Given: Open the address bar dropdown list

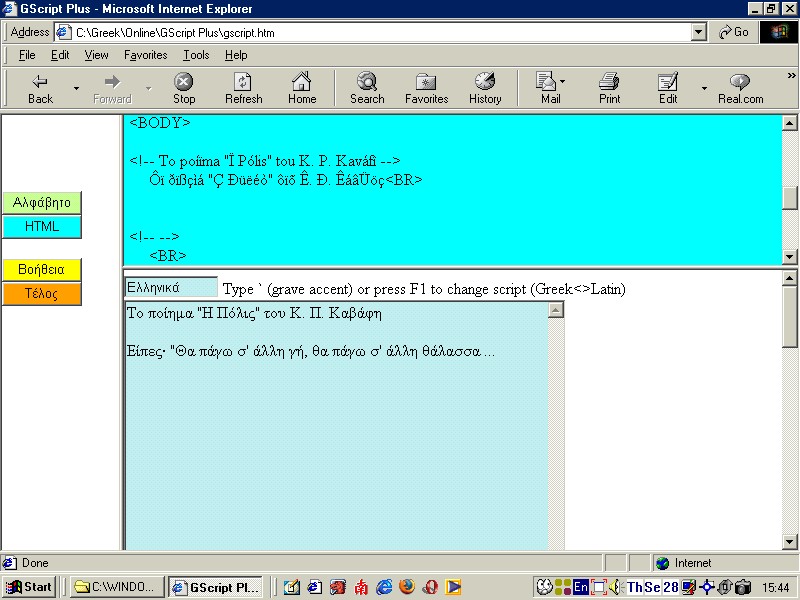Looking at the screenshot, I should click(699, 32).
